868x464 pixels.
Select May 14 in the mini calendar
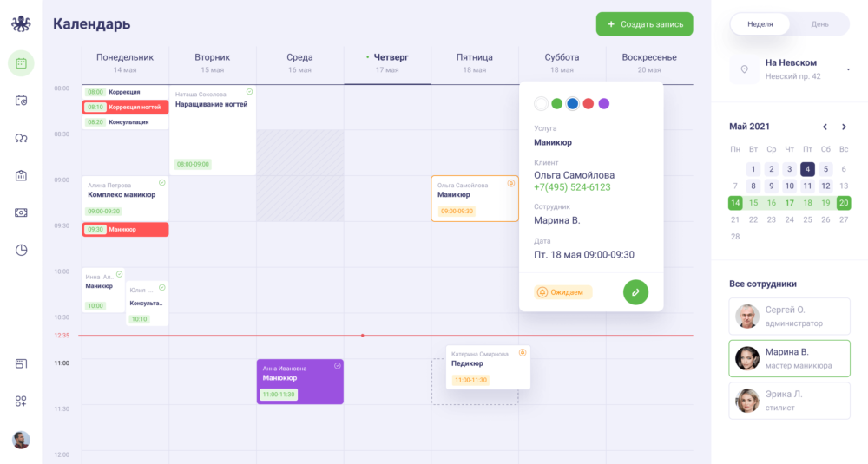735,203
